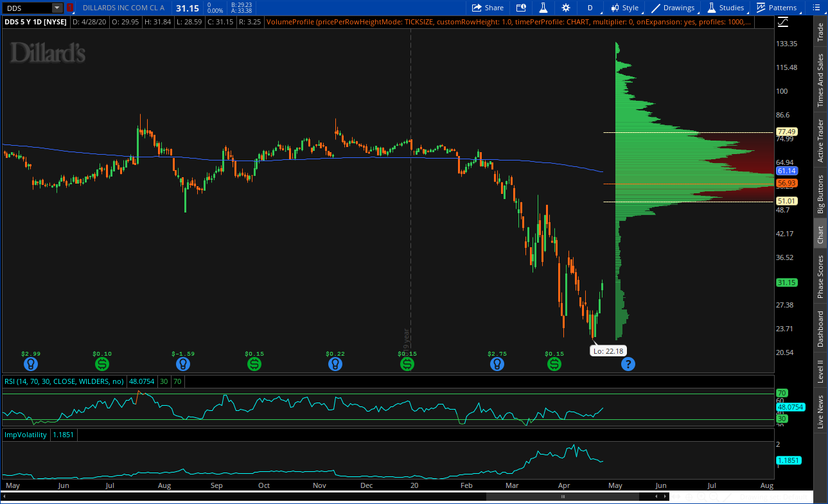The image size is (828, 504).
Task: Click the dividend dollar icon before $-1.59 earnings
Action: point(102,364)
